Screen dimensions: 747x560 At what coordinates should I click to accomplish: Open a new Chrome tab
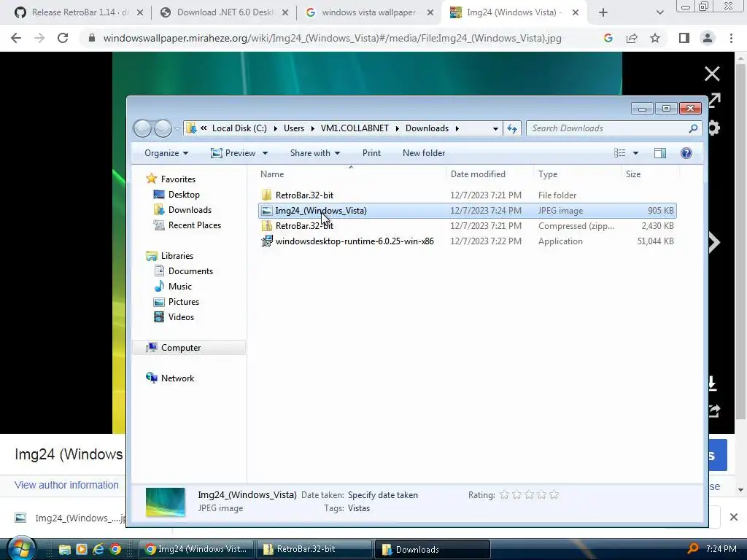click(603, 13)
